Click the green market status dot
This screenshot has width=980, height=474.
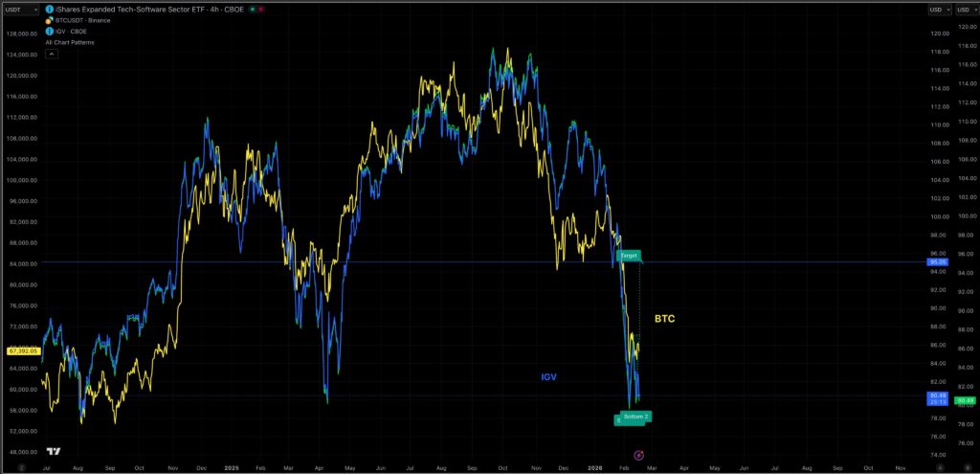pos(252,10)
